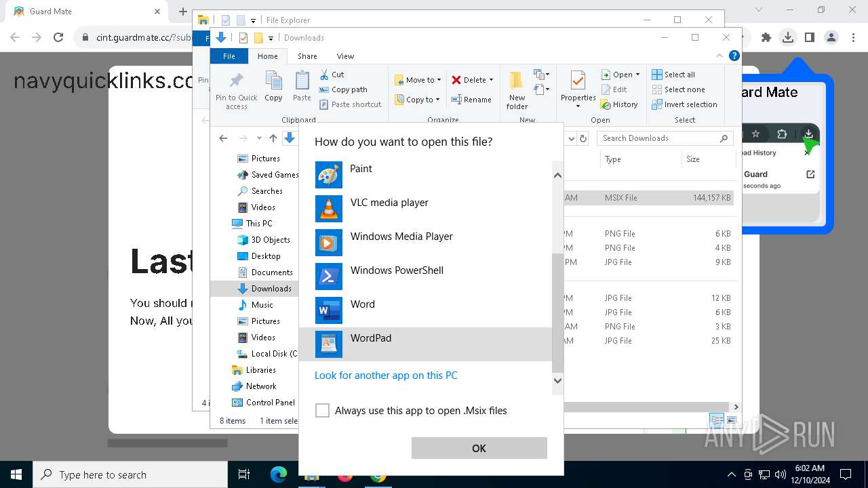Click Copy path in ribbon
This screenshot has width=868, height=488.
[x=342, y=89]
